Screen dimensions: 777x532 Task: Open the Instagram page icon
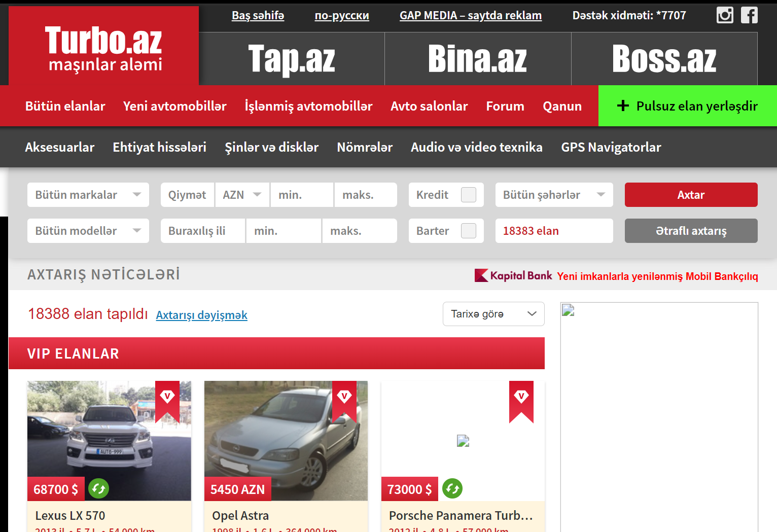(x=725, y=15)
